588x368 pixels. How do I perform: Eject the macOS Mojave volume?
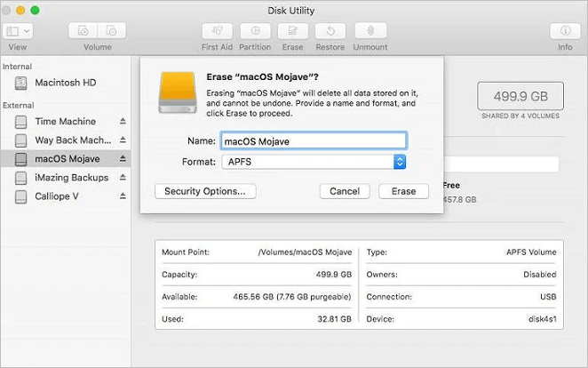123,159
